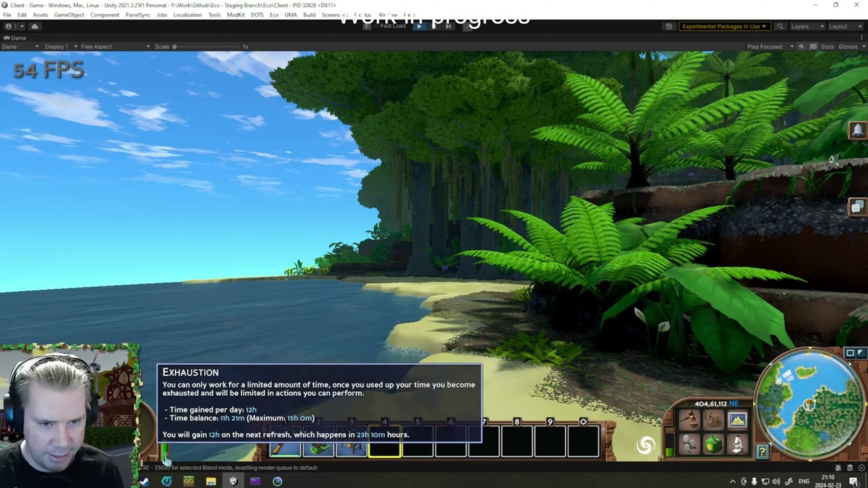868x488 pixels.
Task: Open the Layers dropdown
Action: (806, 26)
